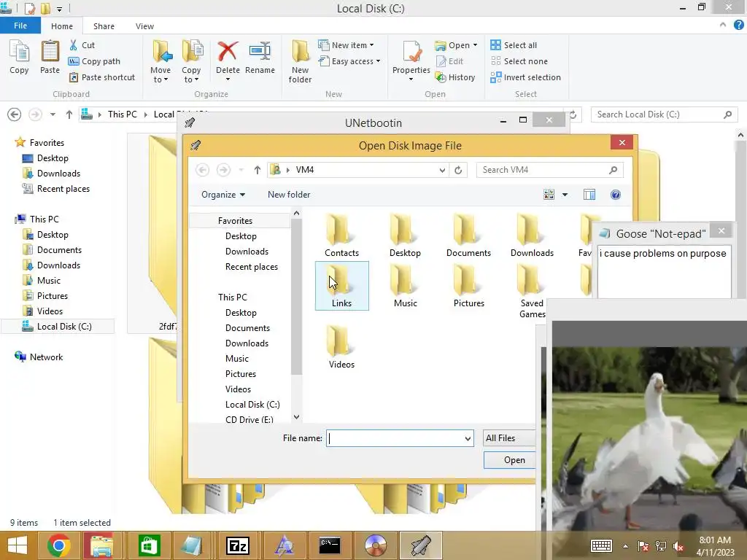The height and width of the screenshot is (560, 747).
Task: Expand the view options dropdown arrow
Action: click(x=565, y=194)
